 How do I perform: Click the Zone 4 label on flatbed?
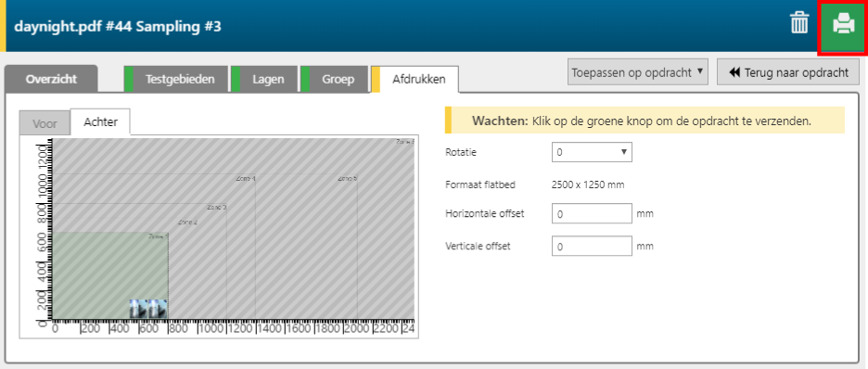[246, 178]
